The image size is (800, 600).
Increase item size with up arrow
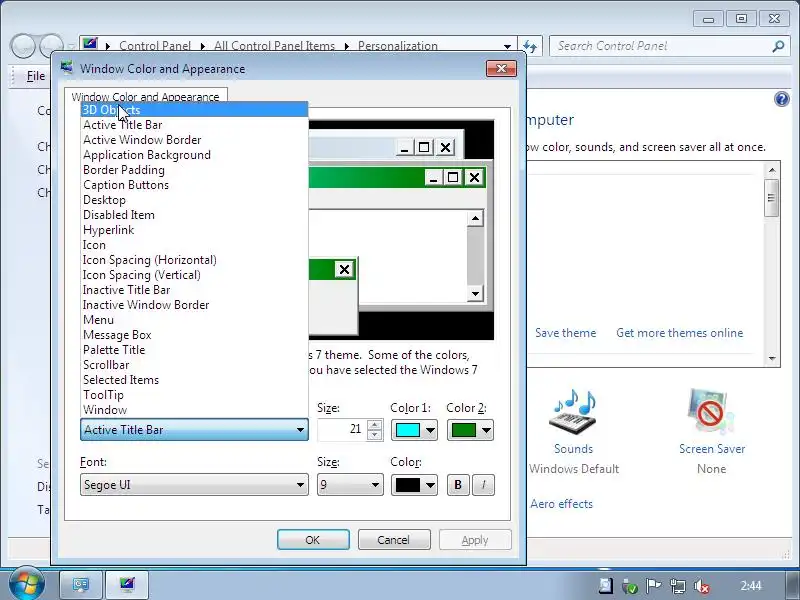click(x=375, y=425)
